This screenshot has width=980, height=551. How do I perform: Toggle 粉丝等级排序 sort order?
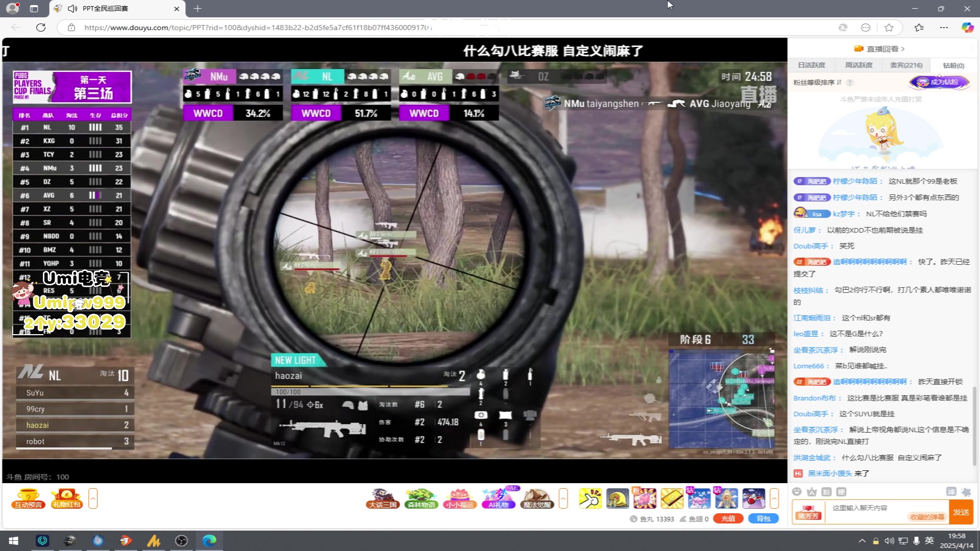point(817,83)
